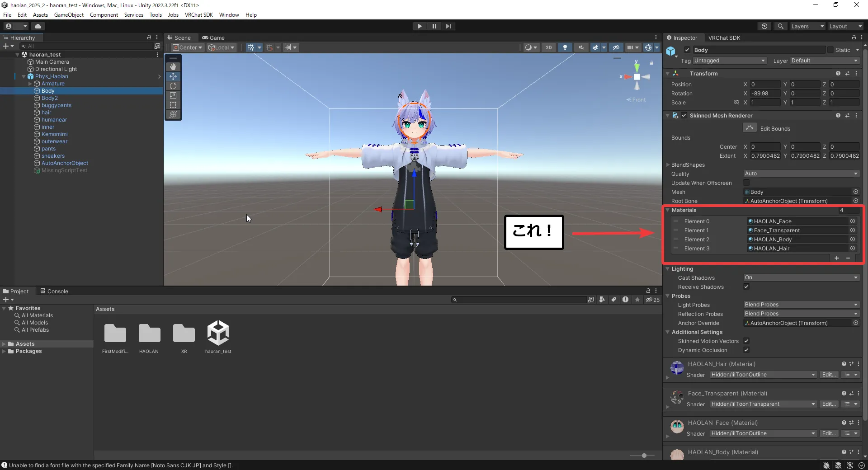Toggle 2D view mode
Image resolution: width=868 pixels, height=470 pixels.
[x=548, y=47]
